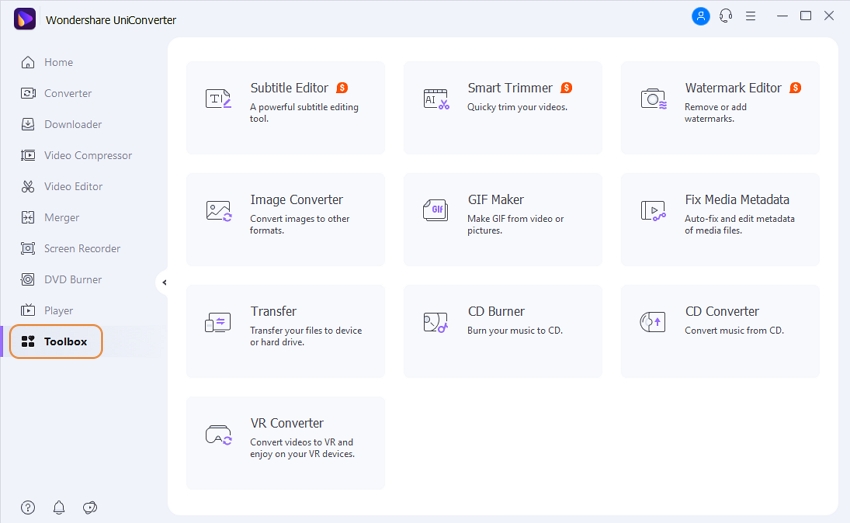Image resolution: width=850 pixels, height=523 pixels.
Task: Collapse the left sidebar with arrow
Action: pos(164,283)
